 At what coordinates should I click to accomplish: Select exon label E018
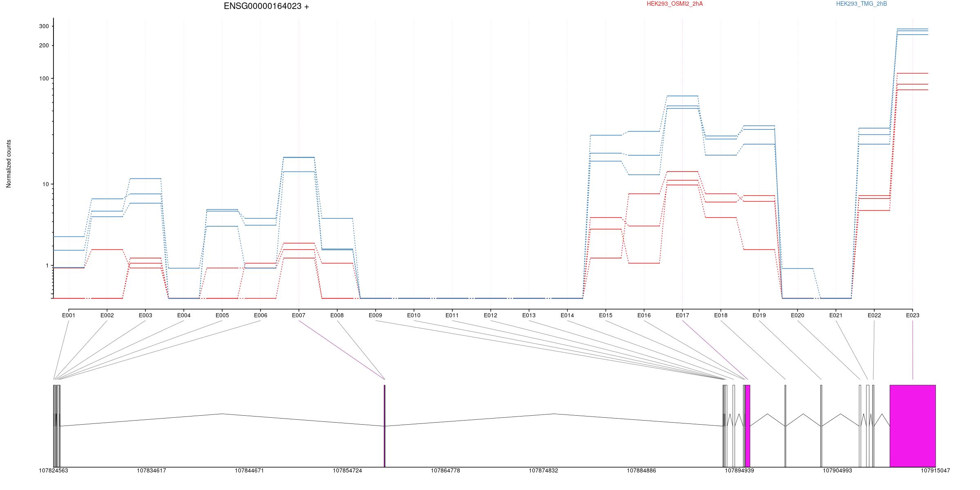721,315
